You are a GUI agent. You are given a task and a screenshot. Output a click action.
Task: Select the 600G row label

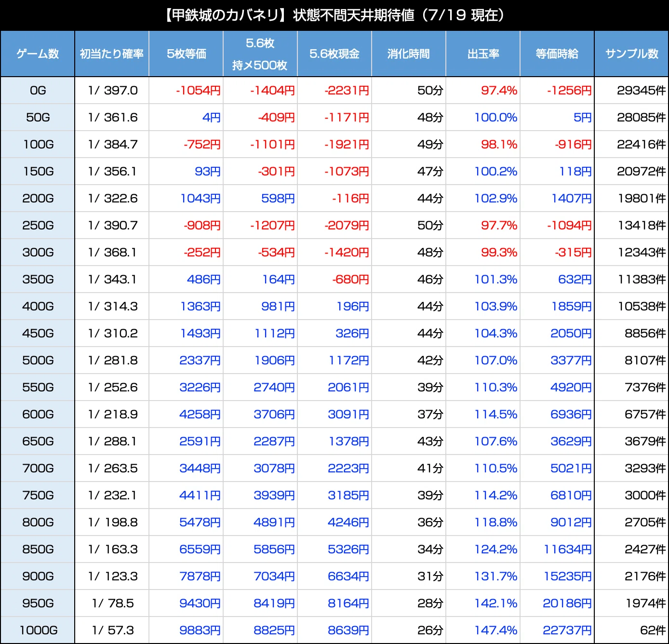coord(38,414)
